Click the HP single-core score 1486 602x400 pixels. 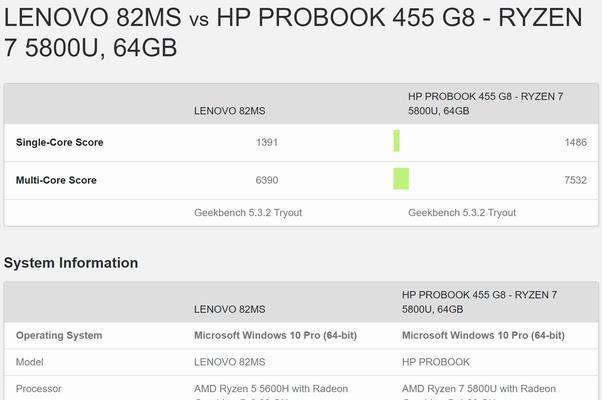coord(576,142)
